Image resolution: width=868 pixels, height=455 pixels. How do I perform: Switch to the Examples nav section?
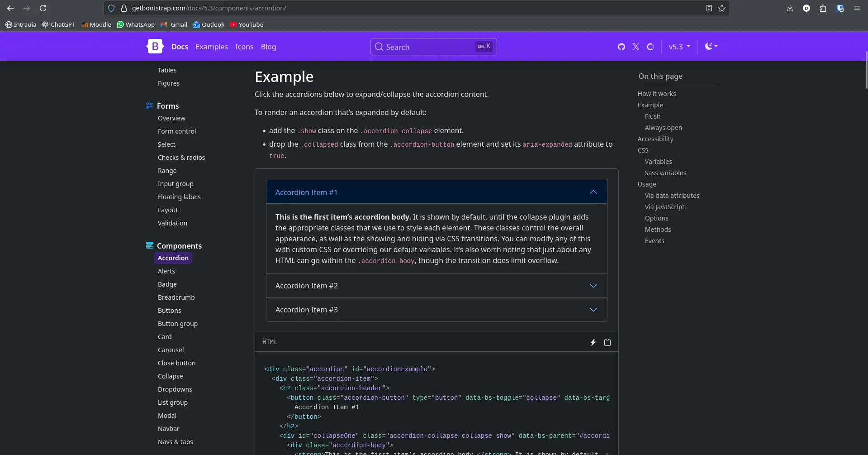click(212, 47)
